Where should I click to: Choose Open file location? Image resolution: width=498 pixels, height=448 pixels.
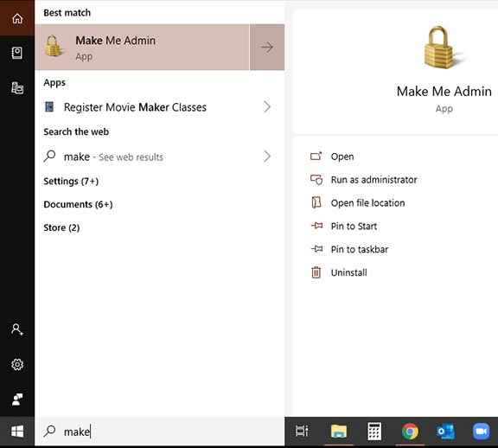point(357,203)
